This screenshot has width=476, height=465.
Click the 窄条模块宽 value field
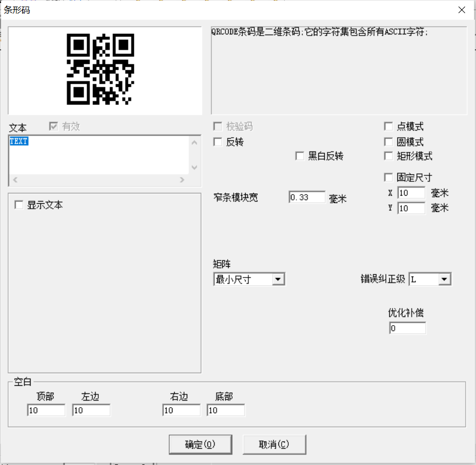click(x=307, y=197)
